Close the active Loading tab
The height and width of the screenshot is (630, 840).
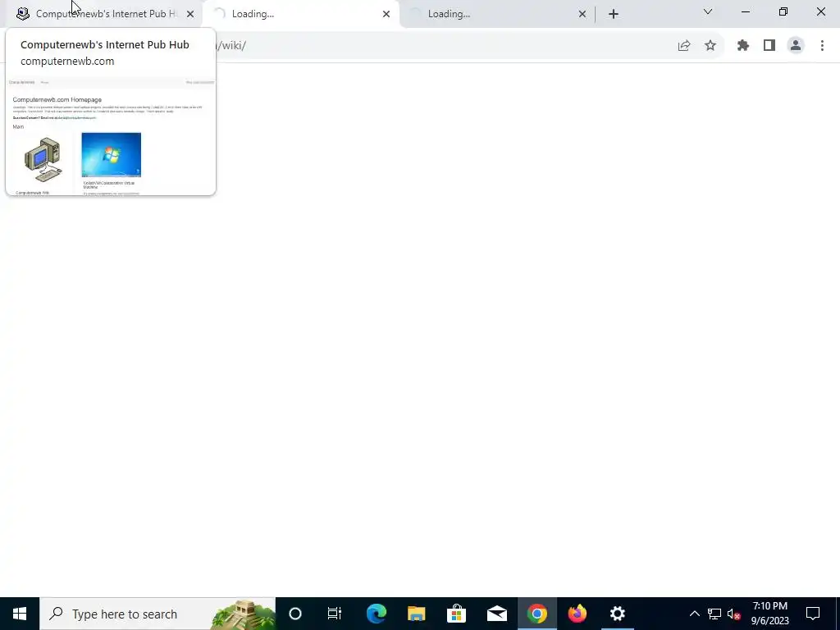pos(386,14)
